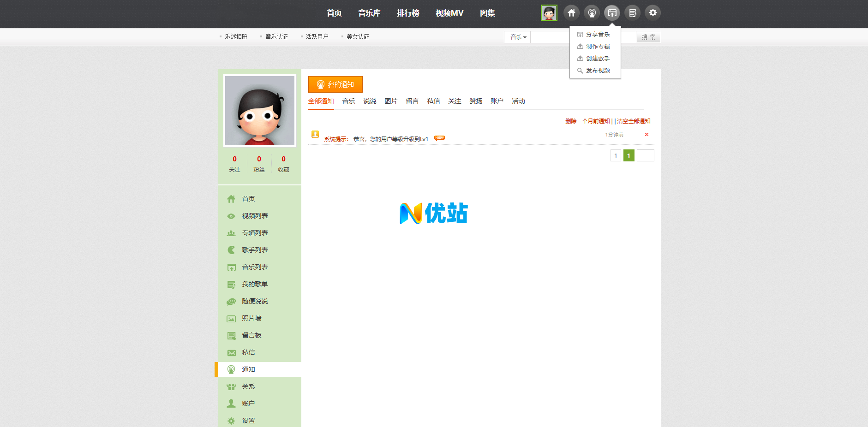The height and width of the screenshot is (427, 868).
Task: Open the settings gear icon in top bar
Action: [x=652, y=13]
